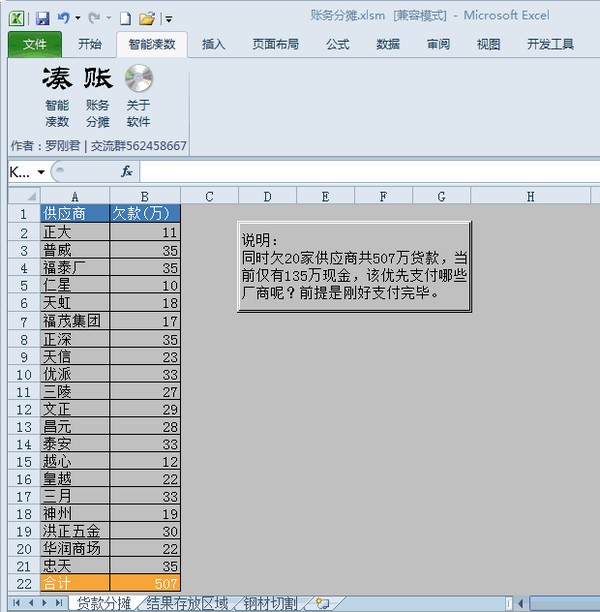Click the 智能凑数 ribbon button
This screenshot has height=612, width=600.
(57, 97)
